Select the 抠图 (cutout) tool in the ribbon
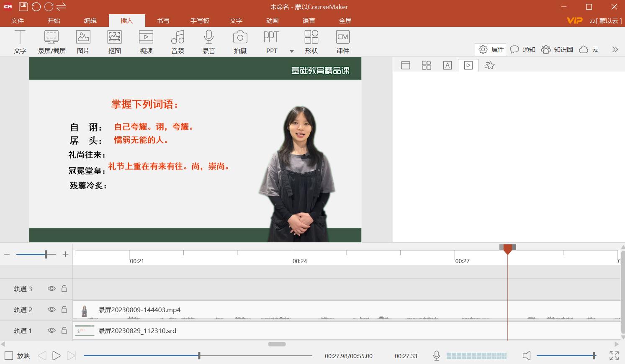Screen dimensions: 625x364 coord(114,41)
